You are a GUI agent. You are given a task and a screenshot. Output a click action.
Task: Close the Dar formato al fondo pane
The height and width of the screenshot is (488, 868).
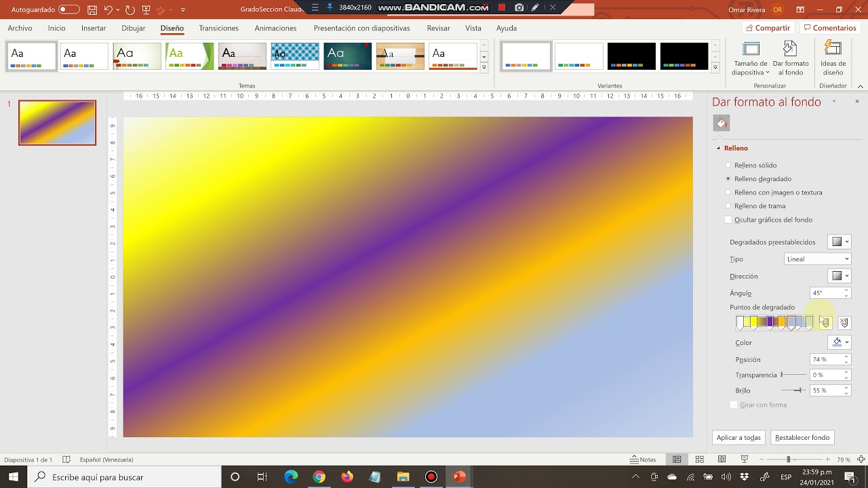coord(856,102)
